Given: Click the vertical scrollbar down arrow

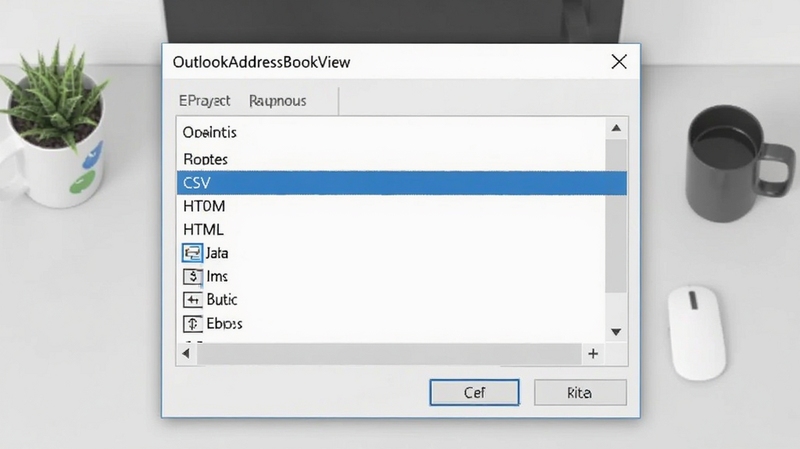Looking at the screenshot, I should 616,332.
